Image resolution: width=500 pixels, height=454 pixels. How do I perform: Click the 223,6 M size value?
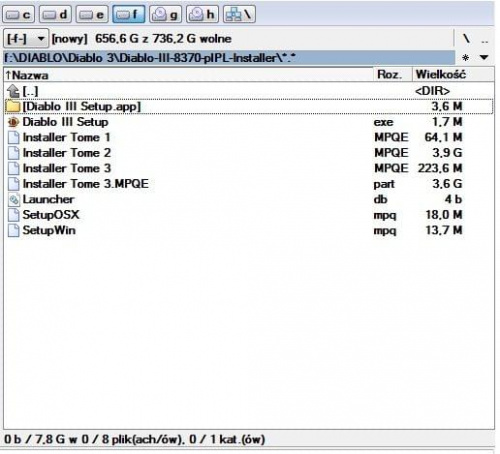point(440,168)
